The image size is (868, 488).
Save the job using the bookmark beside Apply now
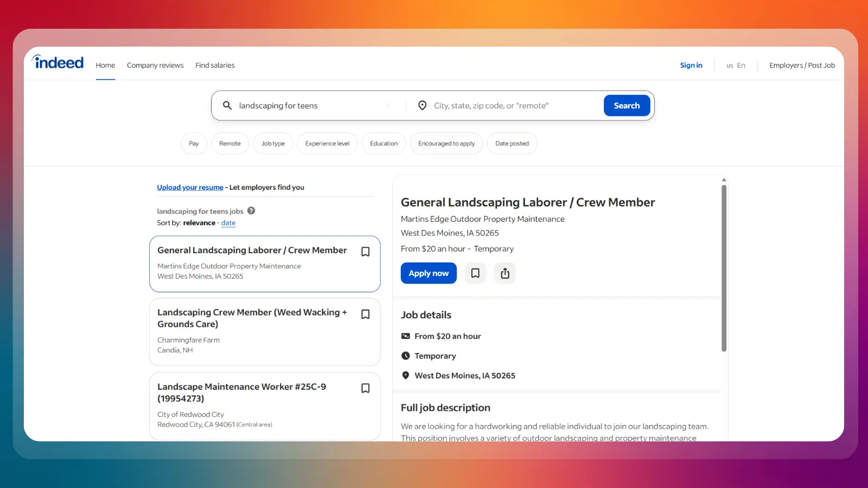tap(475, 273)
